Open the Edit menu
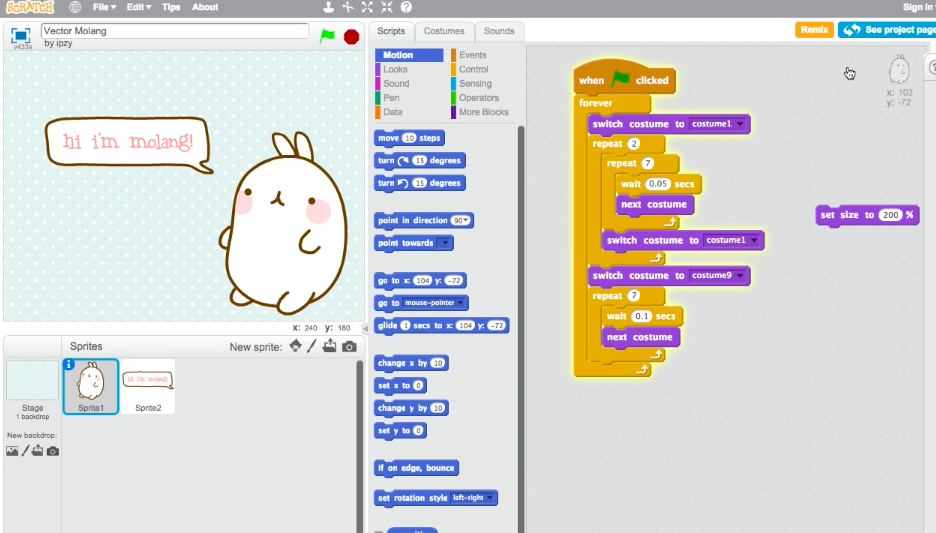 pos(138,7)
